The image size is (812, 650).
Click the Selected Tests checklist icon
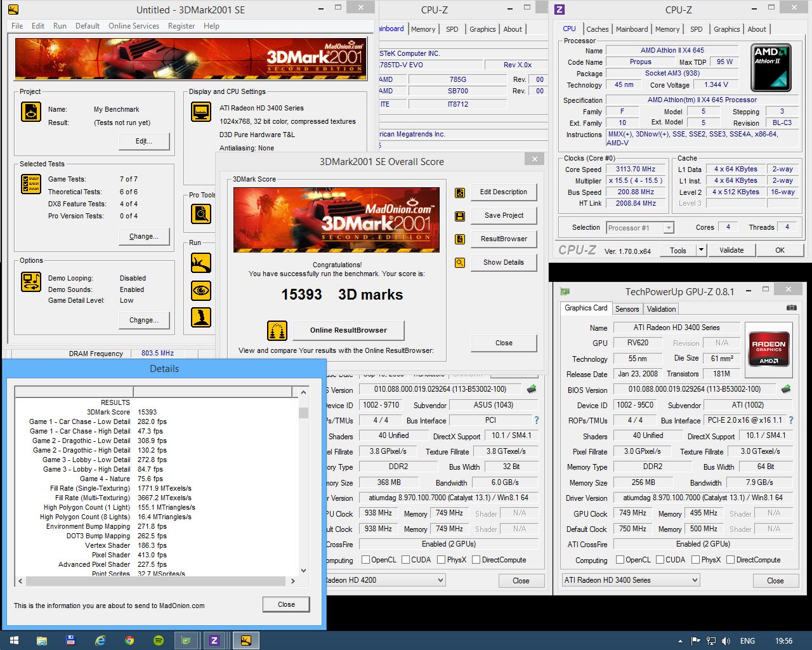pos(31,184)
